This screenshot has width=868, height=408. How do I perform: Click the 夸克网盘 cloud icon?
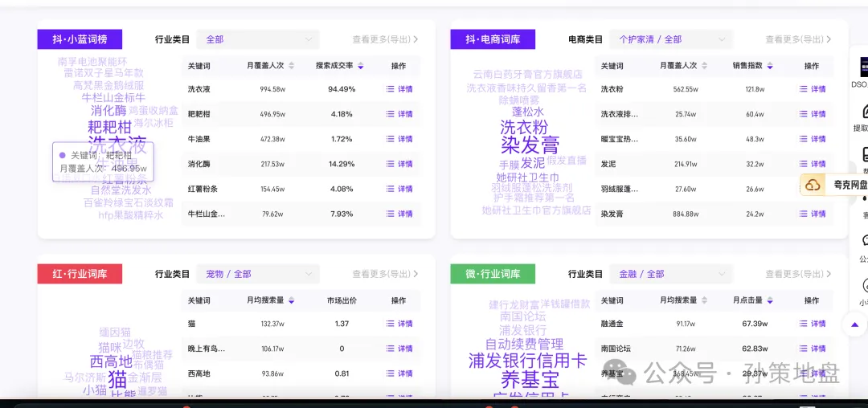[813, 186]
